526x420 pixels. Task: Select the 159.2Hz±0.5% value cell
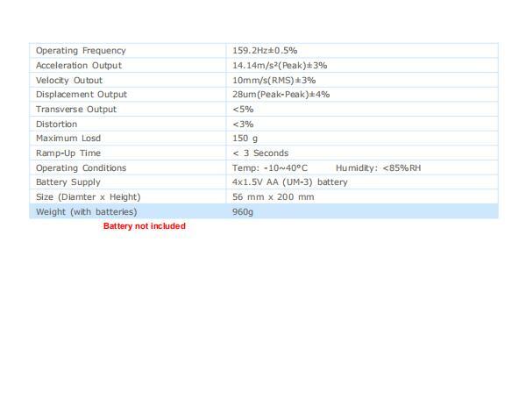(x=264, y=51)
